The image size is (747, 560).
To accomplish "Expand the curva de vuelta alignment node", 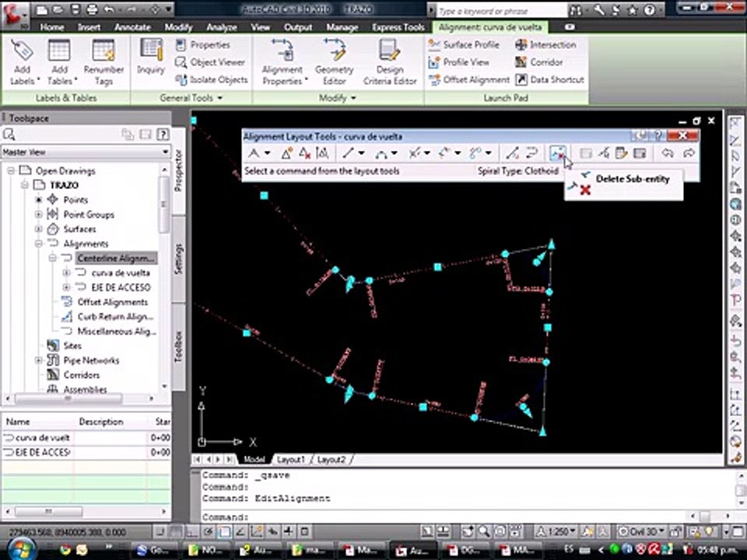I will pyautogui.click(x=66, y=273).
